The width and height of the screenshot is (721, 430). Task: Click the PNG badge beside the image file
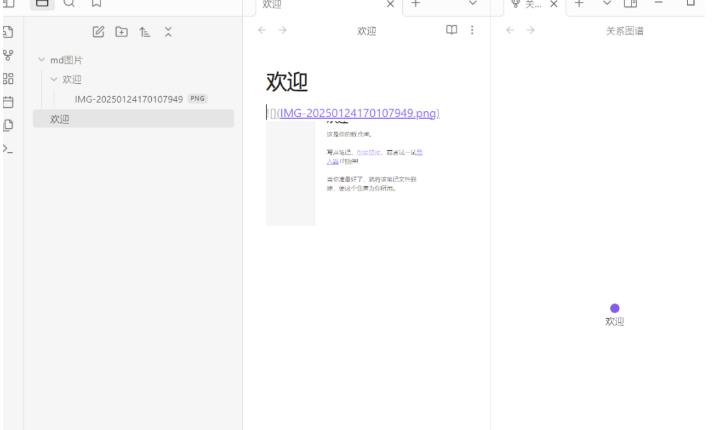(197, 98)
